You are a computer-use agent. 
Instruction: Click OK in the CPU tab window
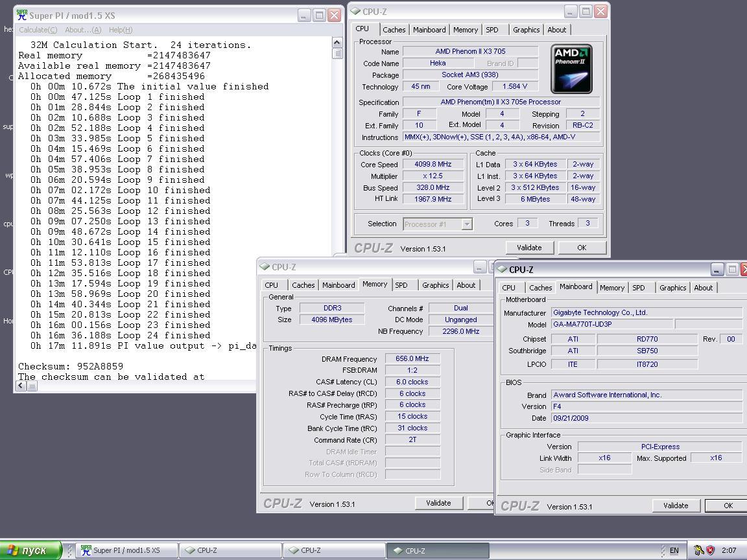coord(582,248)
